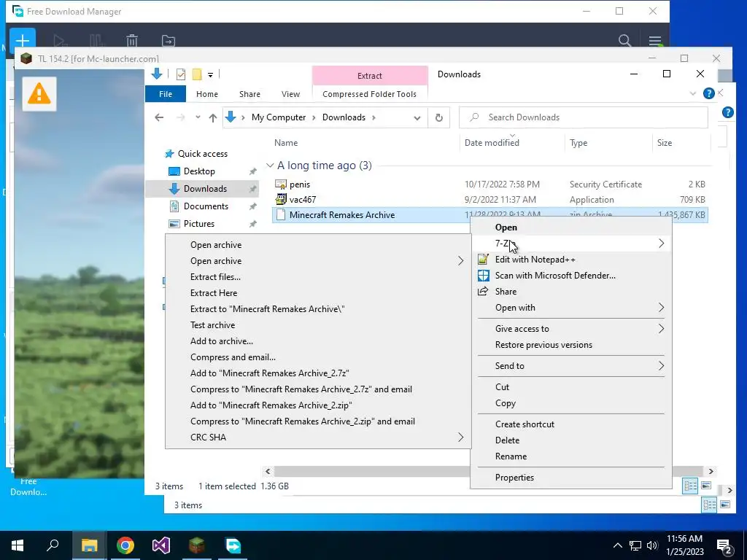
Task: Choose Scan with Microsoft Defender
Action: tap(555, 275)
